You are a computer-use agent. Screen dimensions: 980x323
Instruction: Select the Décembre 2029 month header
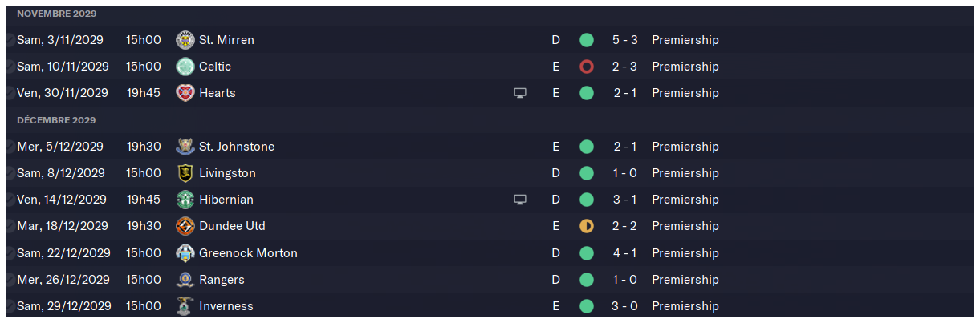pyautogui.click(x=56, y=120)
